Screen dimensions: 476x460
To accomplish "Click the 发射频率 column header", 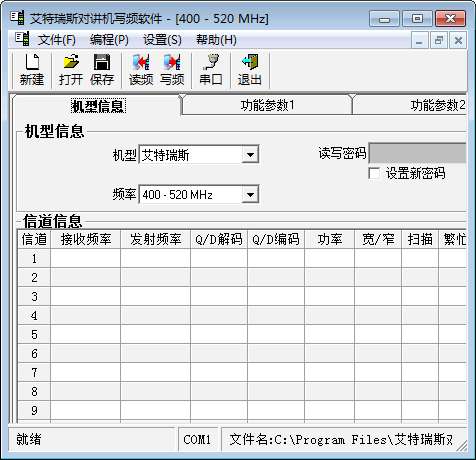I will click(x=155, y=239).
